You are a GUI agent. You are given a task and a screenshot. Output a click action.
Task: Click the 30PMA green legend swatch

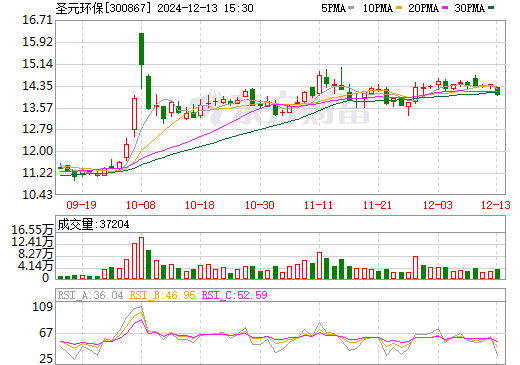coord(491,8)
